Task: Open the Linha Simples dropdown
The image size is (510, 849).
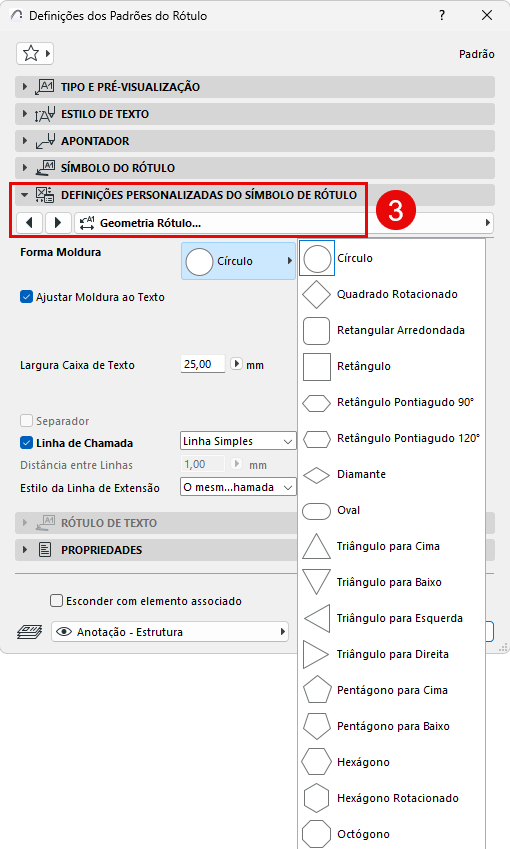Action: (x=238, y=441)
